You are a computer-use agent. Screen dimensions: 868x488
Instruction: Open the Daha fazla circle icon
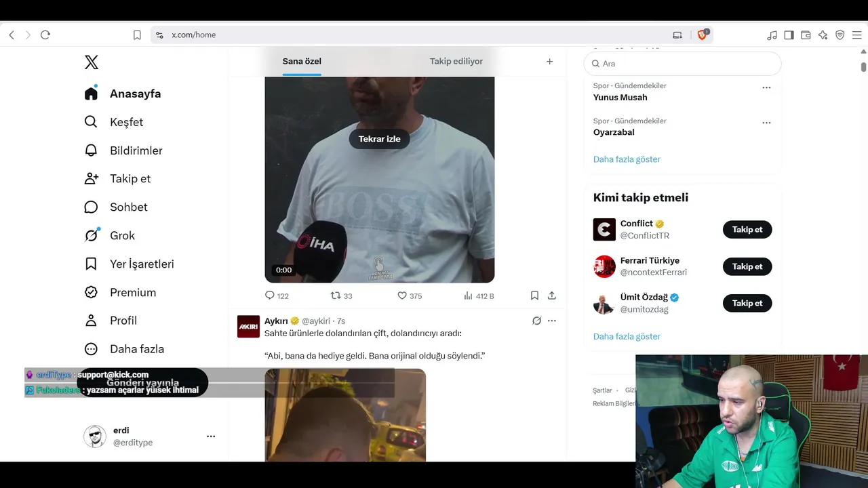[91, 349]
